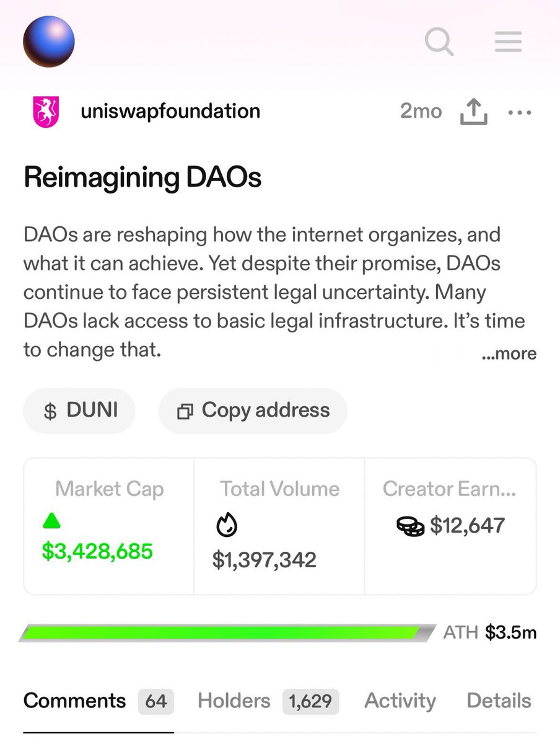Open the search magnifier icon
The height and width of the screenshot is (744, 560).
point(439,43)
